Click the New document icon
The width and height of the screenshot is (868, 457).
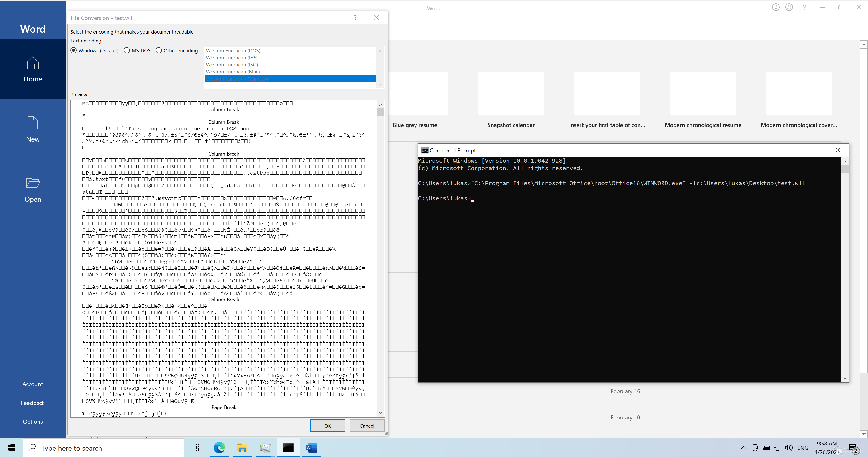tap(33, 123)
